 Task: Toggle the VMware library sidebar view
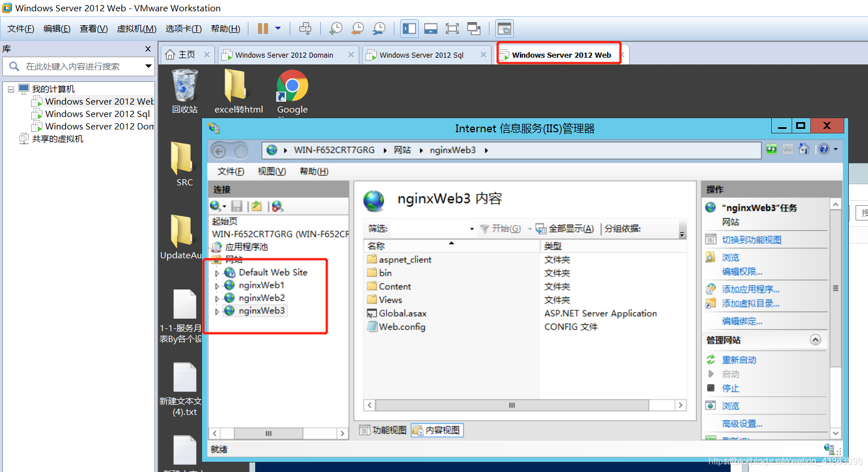(x=409, y=28)
